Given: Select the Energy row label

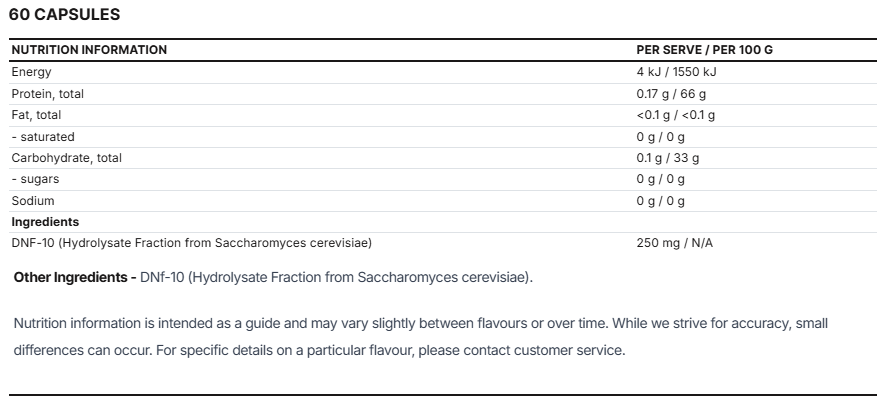Looking at the screenshot, I should click(x=31, y=72).
